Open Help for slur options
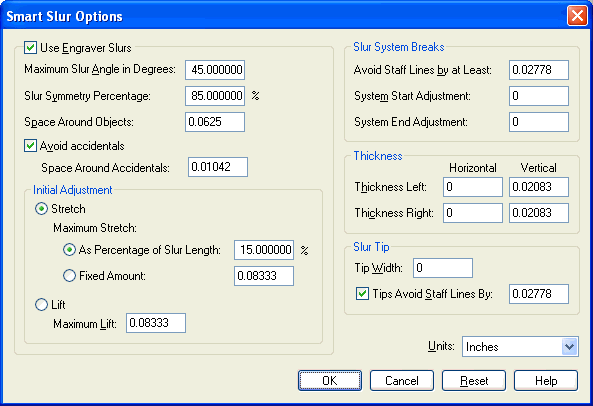The width and height of the screenshot is (593, 406). point(546,380)
